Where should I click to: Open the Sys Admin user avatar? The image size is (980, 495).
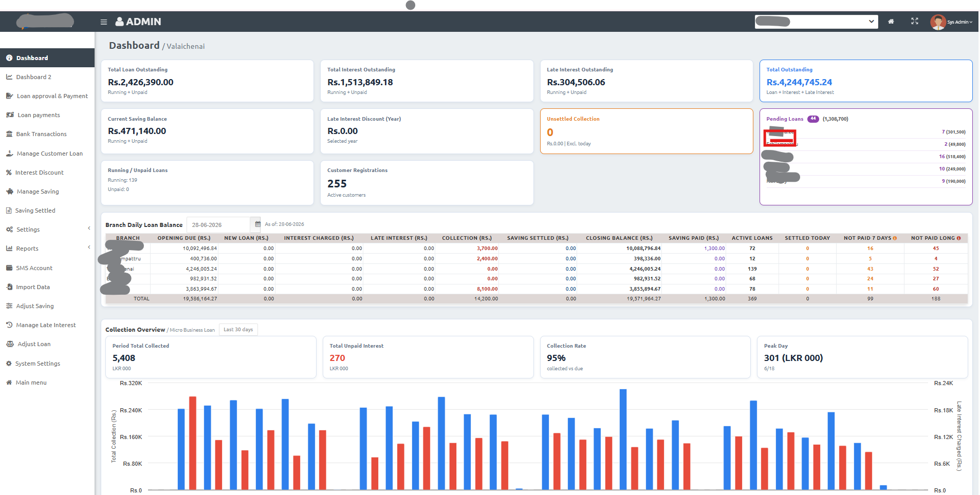tap(938, 22)
